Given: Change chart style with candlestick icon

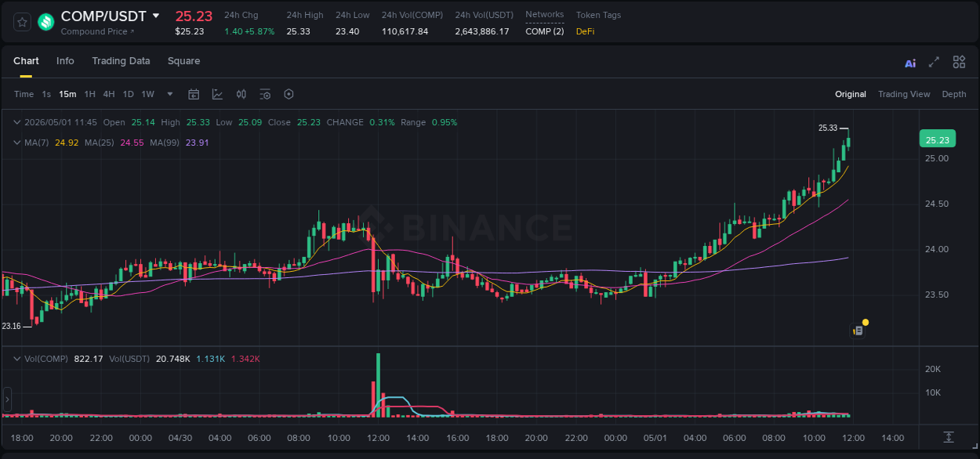Looking at the screenshot, I should coord(241,94).
